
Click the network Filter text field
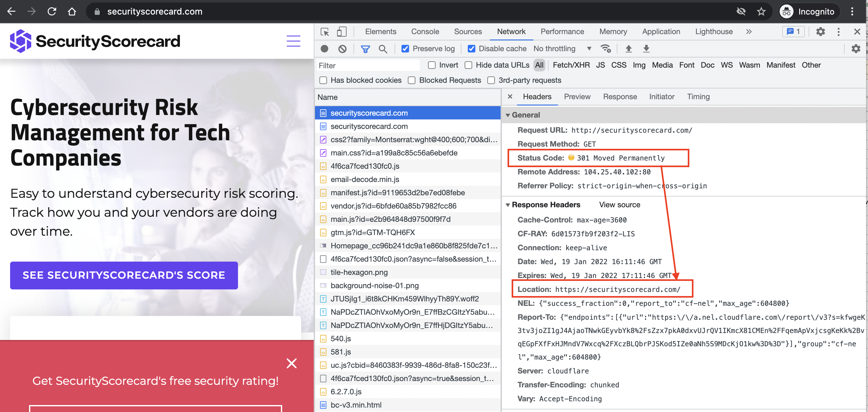coord(368,65)
